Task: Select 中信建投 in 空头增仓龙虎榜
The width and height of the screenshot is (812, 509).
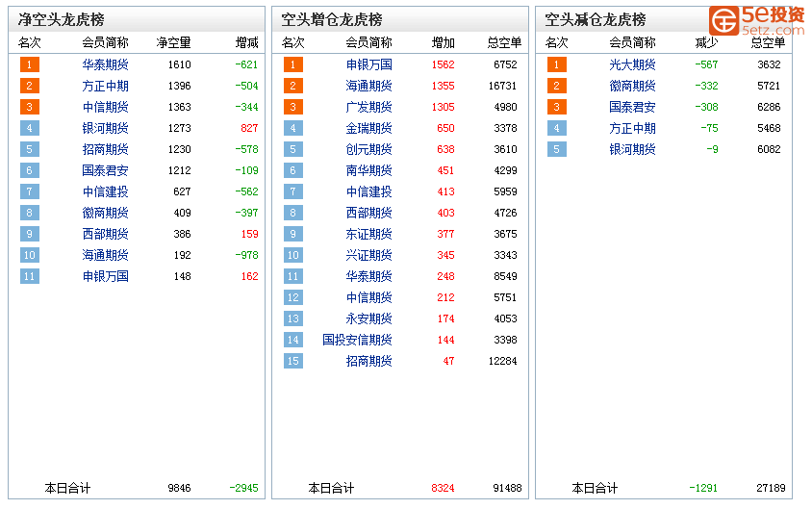Action: click(368, 192)
